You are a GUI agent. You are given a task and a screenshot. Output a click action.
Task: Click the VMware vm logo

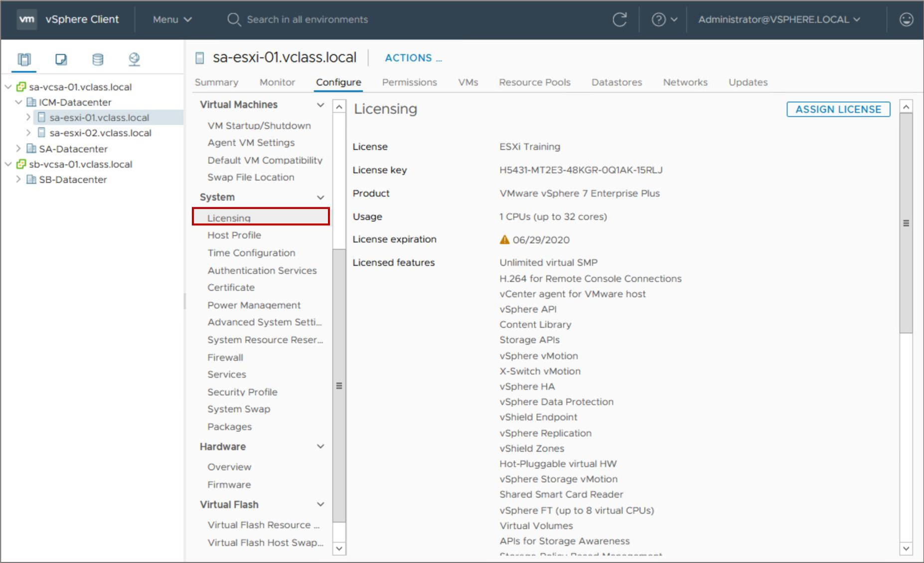[x=26, y=19]
